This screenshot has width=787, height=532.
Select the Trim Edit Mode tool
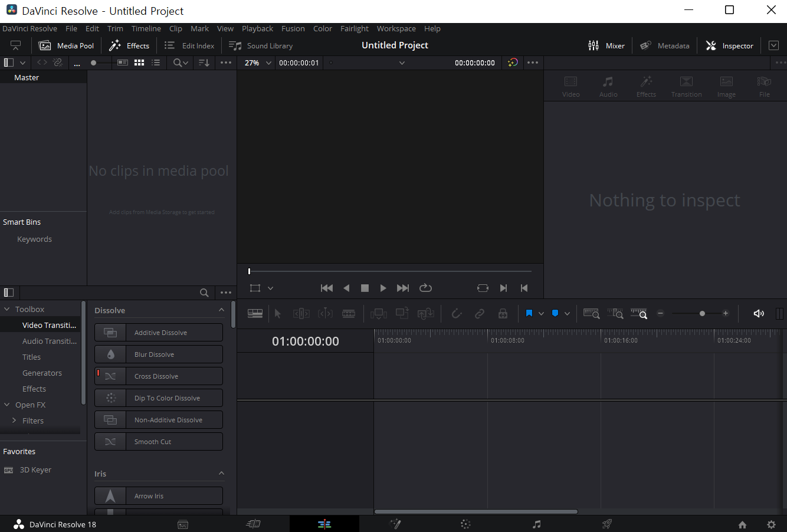tap(301, 313)
